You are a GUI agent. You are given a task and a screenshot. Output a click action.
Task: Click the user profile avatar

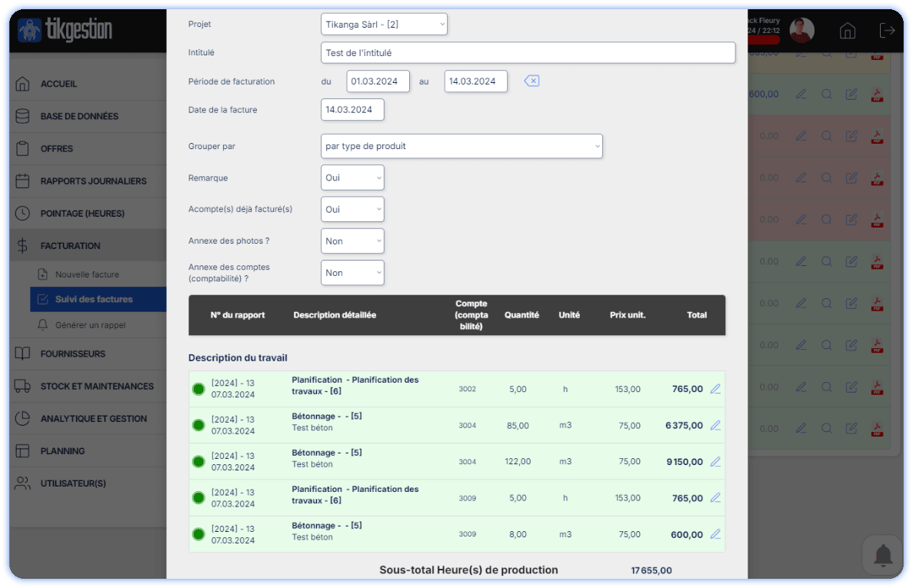pos(801,31)
